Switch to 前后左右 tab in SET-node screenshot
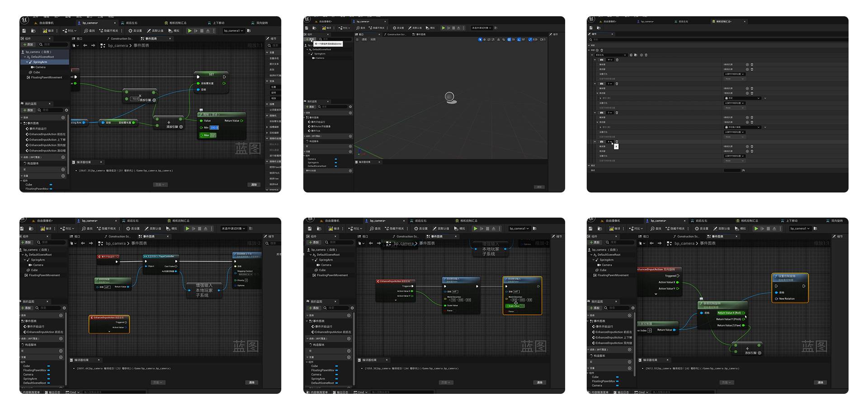868x411 pixels. 128,23
